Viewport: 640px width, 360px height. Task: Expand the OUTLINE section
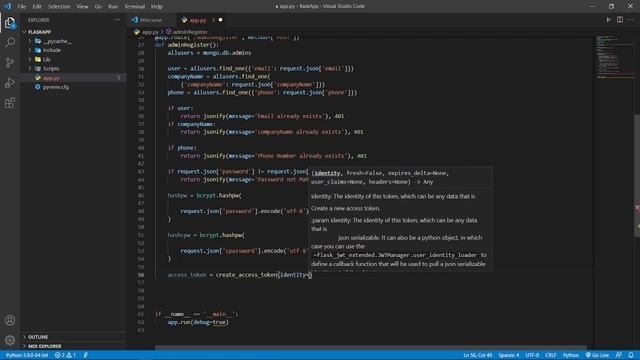(24, 337)
